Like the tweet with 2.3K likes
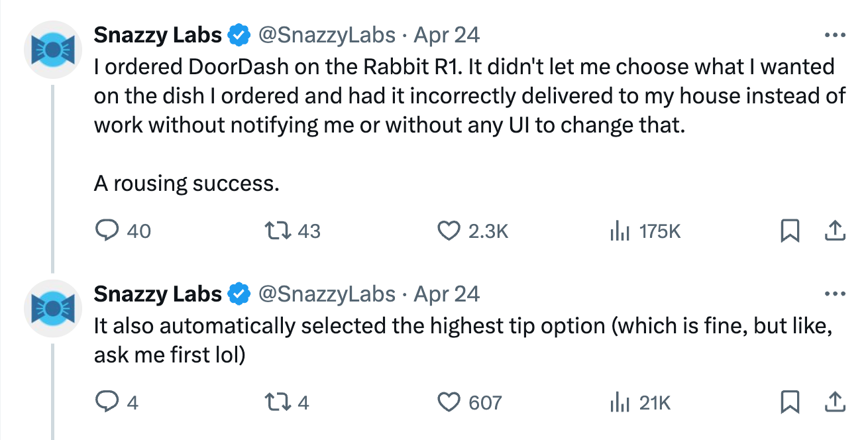The height and width of the screenshot is (440, 868). pyautogui.click(x=473, y=231)
